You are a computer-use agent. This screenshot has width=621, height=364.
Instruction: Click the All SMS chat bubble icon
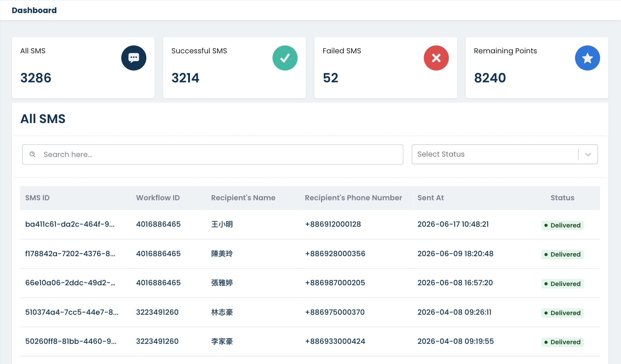pyautogui.click(x=134, y=58)
